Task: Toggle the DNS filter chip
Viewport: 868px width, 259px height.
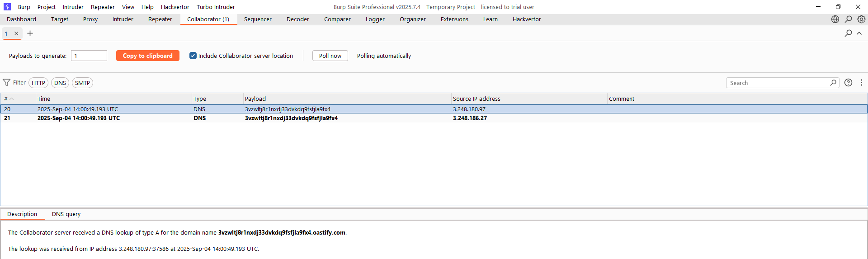Action: tap(60, 83)
